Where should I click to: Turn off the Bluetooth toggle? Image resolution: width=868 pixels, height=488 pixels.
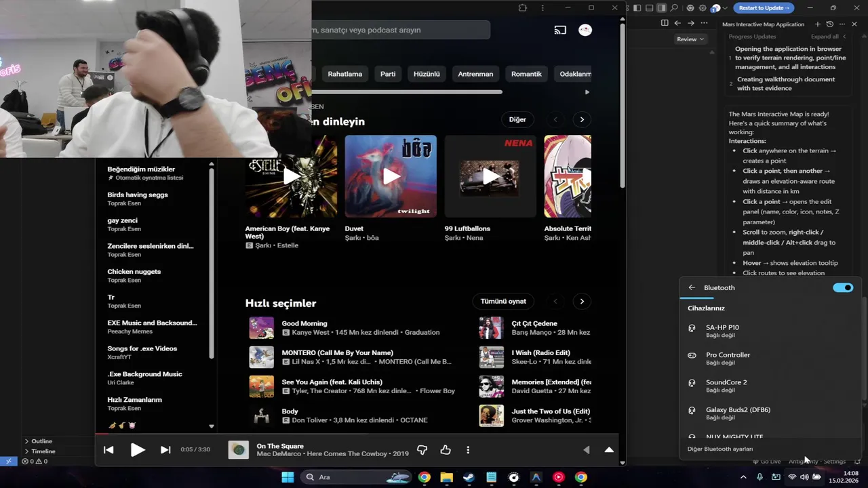(843, 287)
